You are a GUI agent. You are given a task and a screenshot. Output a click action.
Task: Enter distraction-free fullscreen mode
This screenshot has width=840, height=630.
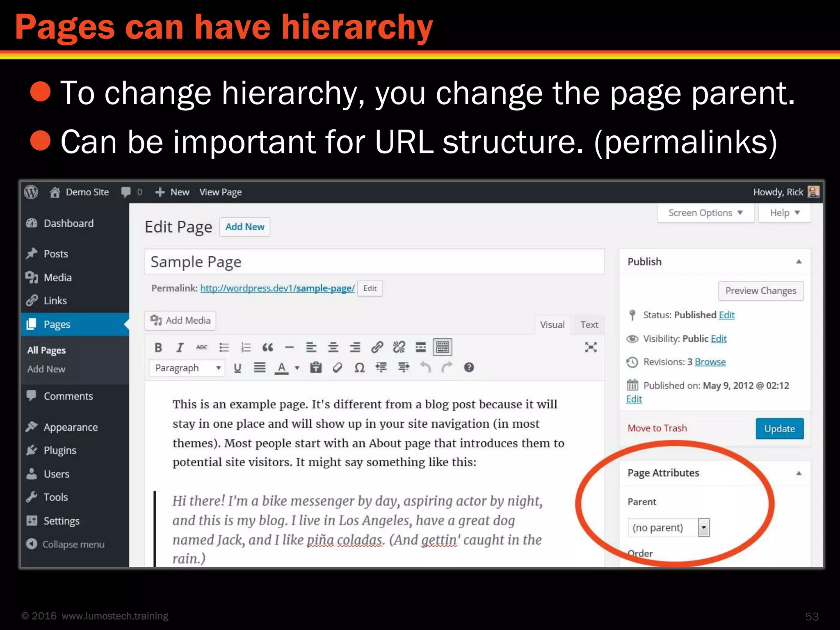coord(591,347)
